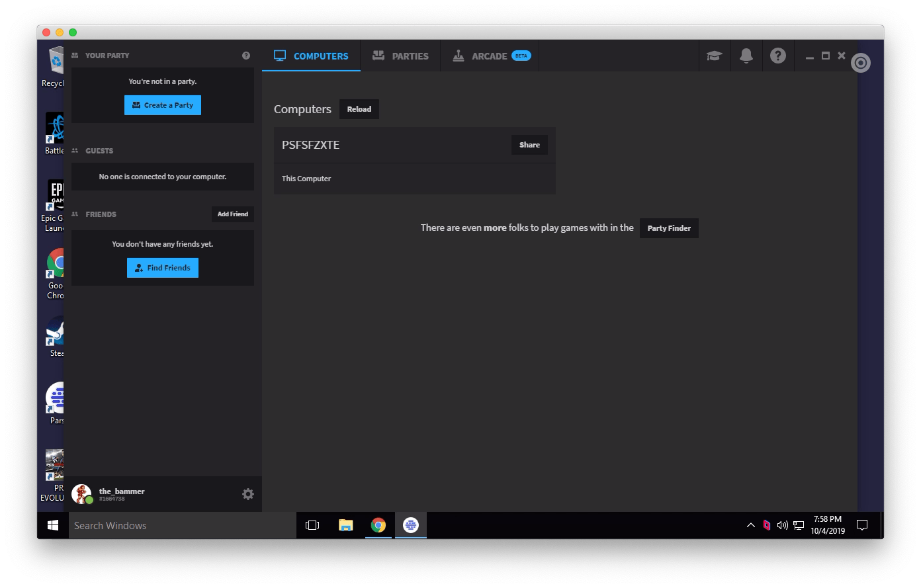
Task: Expand the system tray hidden icons arrow
Action: point(750,525)
